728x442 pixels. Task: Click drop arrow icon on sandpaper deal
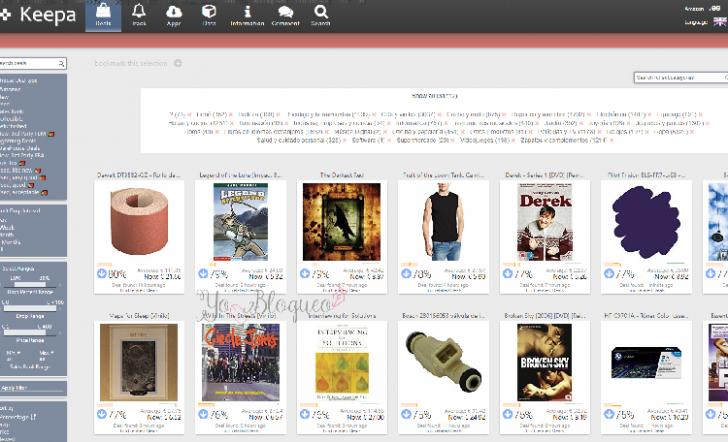pyautogui.click(x=102, y=273)
